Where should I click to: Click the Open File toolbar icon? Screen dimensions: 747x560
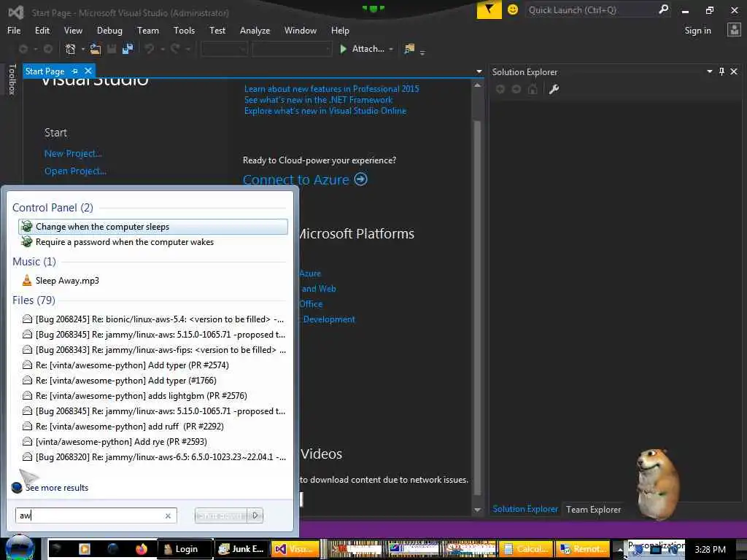(x=96, y=49)
